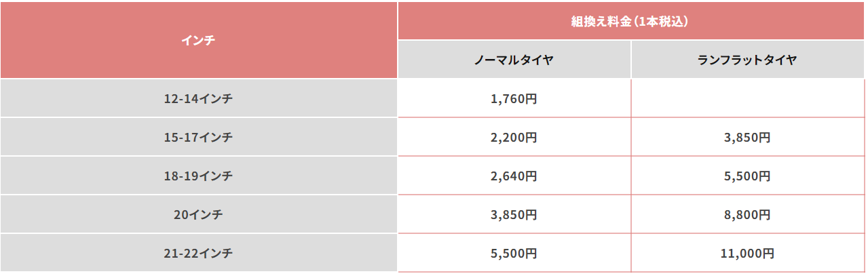Image resolution: width=868 pixels, height=276 pixels.
Task: Click 5,500円 in the ランフラットタイヤ column
Action: click(747, 176)
